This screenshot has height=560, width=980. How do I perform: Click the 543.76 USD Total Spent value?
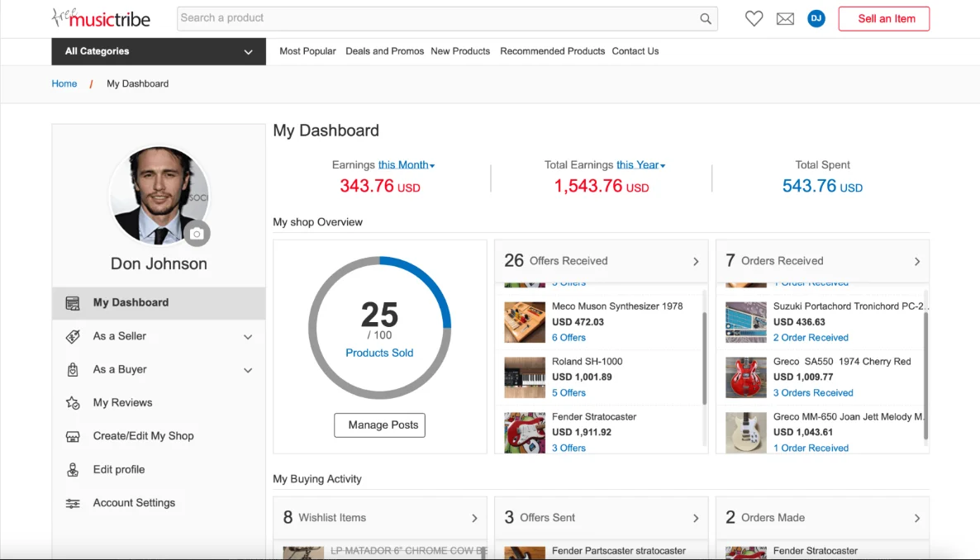tap(822, 186)
